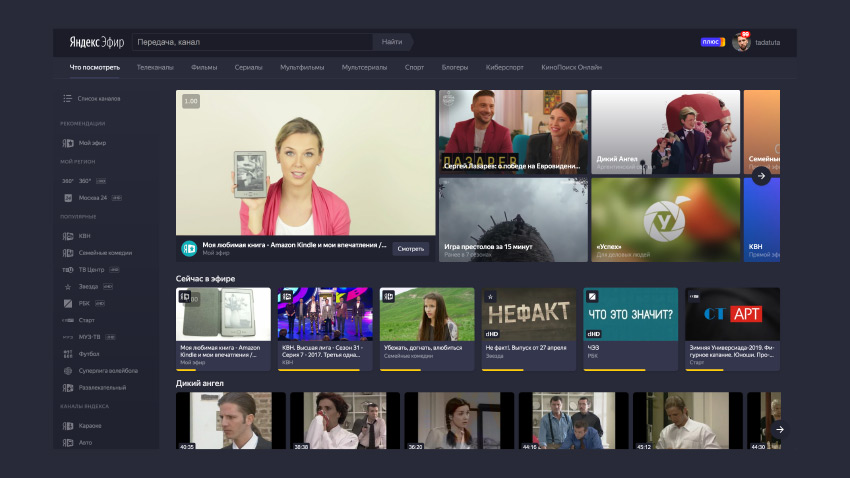
Task: Open the Фильмы tab
Action: (204, 68)
